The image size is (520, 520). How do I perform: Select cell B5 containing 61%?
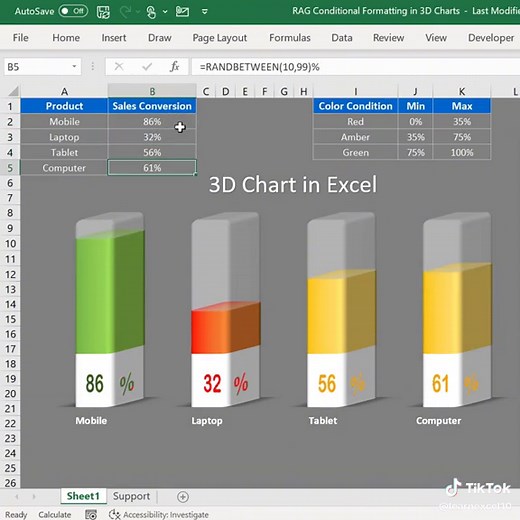pos(152,168)
